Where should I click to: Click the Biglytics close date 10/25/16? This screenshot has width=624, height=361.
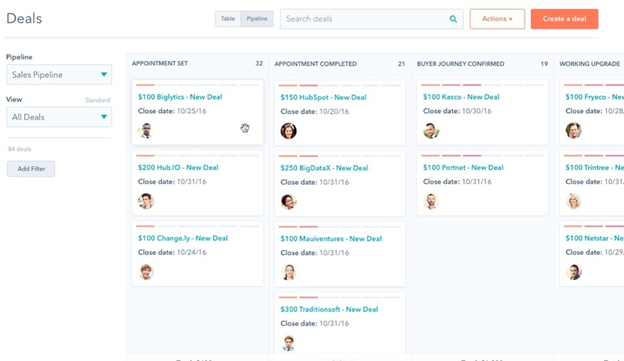[x=191, y=111]
